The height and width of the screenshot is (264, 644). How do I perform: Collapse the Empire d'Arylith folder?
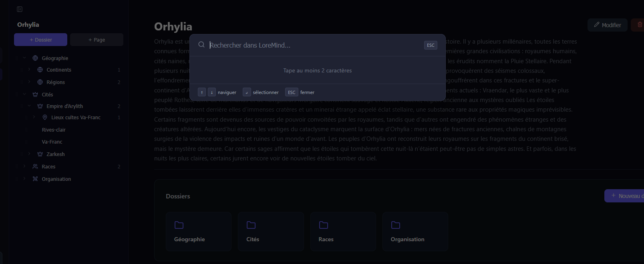(x=29, y=106)
